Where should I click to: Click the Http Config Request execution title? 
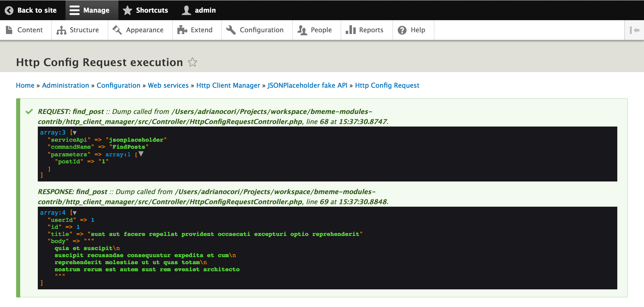pyautogui.click(x=100, y=62)
